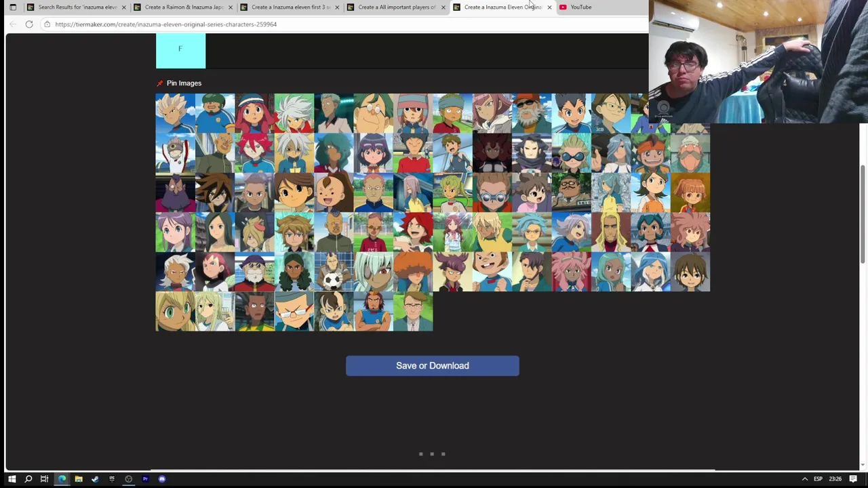This screenshot has height=488, width=868.
Task: Click the cyan F tier label
Action: point(180,52)
